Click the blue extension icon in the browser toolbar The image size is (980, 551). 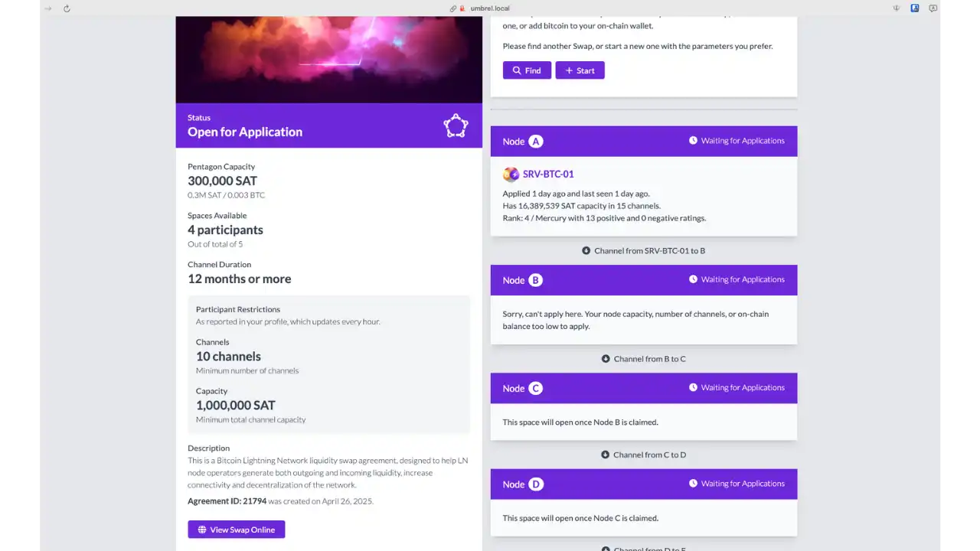(x=914, y=8)
